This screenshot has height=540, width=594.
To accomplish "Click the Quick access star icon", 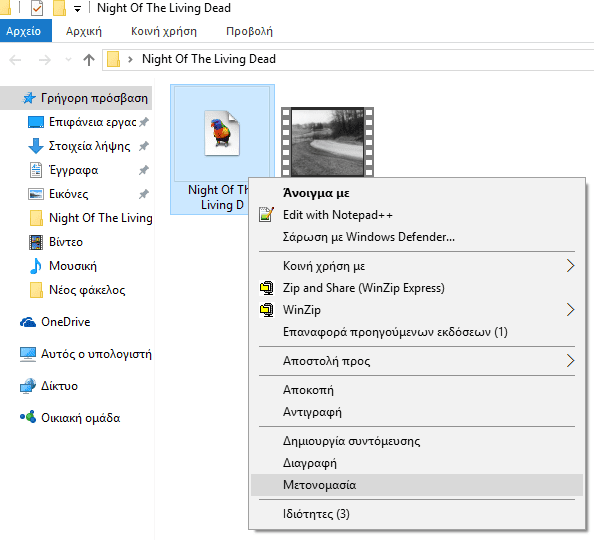I will pos(30,98).
